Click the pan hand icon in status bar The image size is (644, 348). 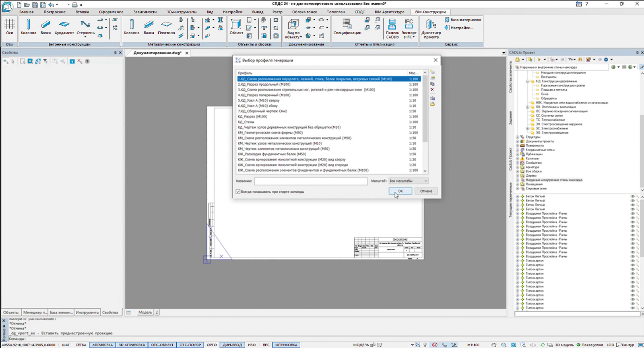coord(494,345)
